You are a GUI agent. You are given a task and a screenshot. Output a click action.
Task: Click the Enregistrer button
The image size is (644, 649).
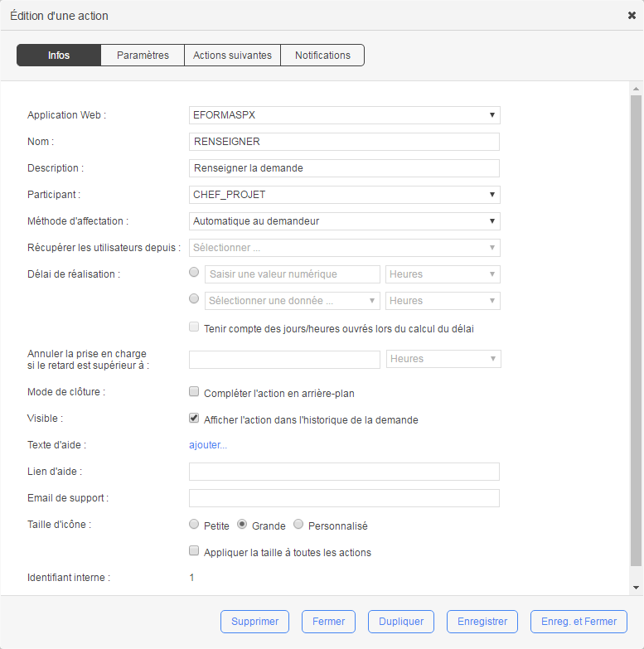click(482, 622)
